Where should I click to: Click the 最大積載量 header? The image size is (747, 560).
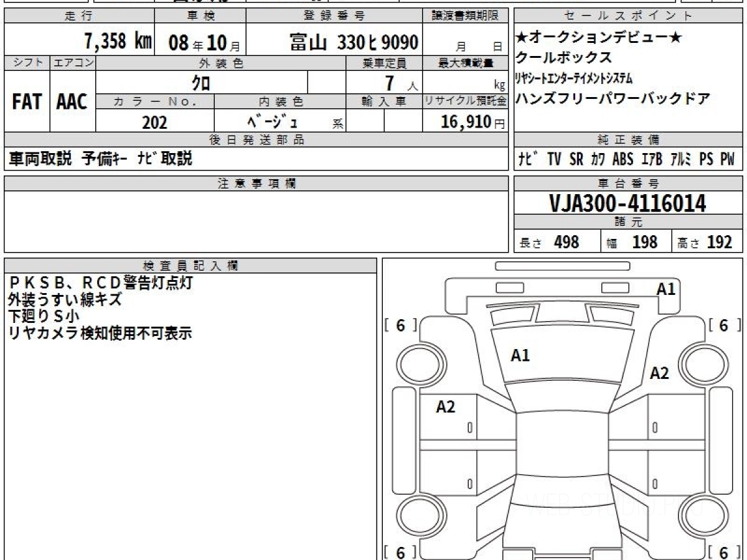[466, 63]
